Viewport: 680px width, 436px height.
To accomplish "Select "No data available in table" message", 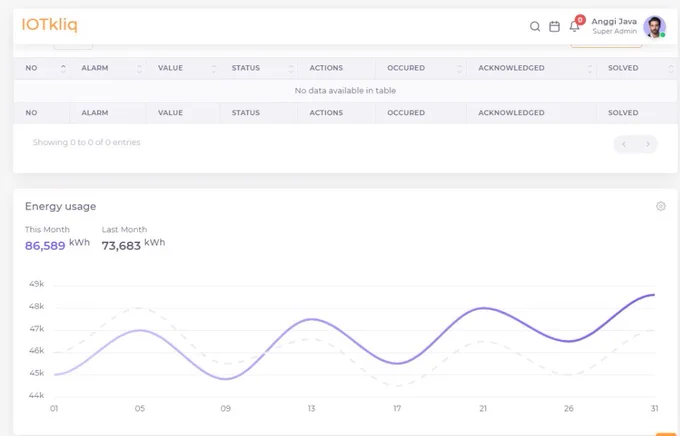I will (345, 91).
